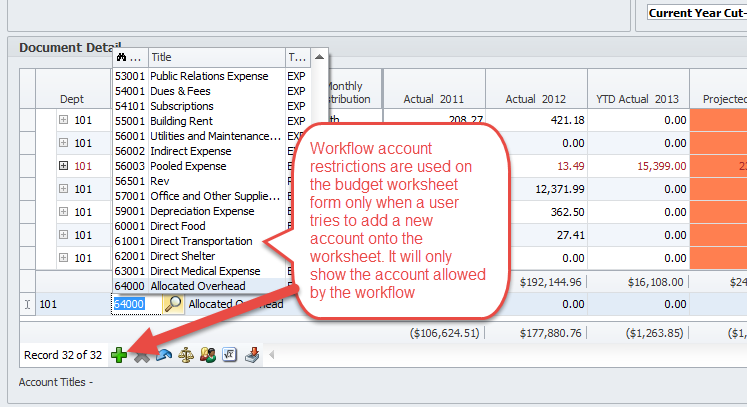Click the square root formula icon
Viewport: 747px width, 407px height.
(227, 355)
